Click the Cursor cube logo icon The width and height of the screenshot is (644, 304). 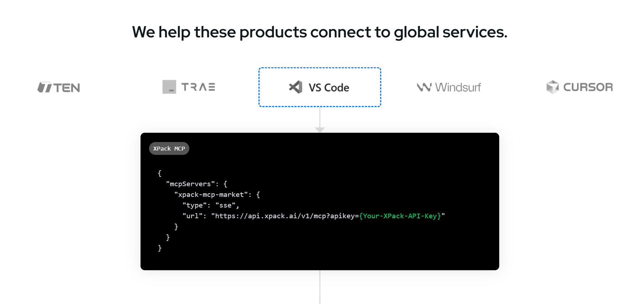click(553, 87)
